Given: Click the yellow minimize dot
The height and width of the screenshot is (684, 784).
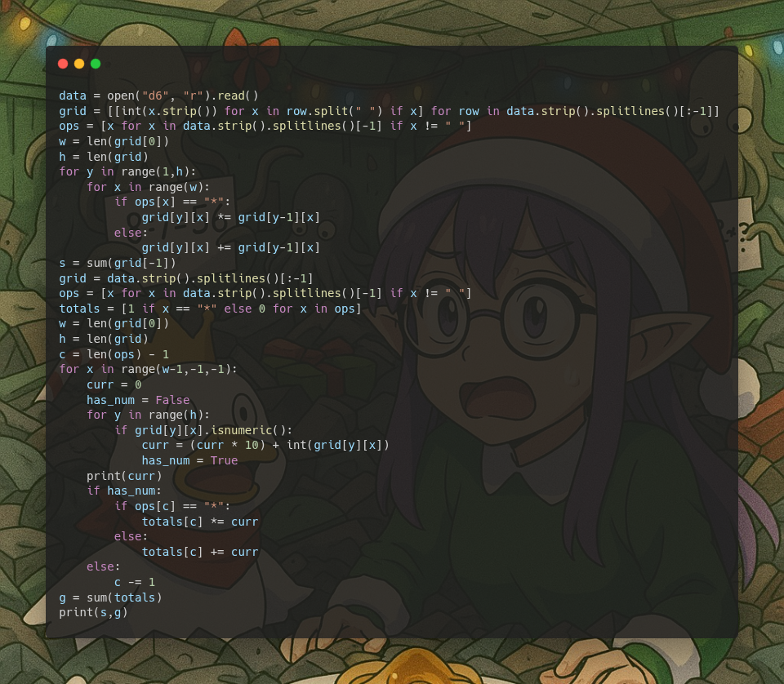Looking at the screenshot, I should click(x=79, y=64).
